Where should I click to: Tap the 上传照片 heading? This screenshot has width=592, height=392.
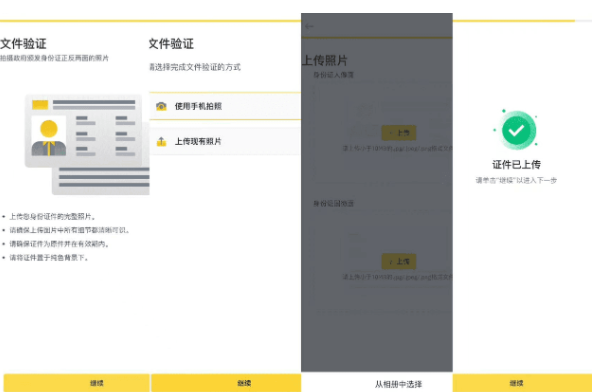point(325,60)
